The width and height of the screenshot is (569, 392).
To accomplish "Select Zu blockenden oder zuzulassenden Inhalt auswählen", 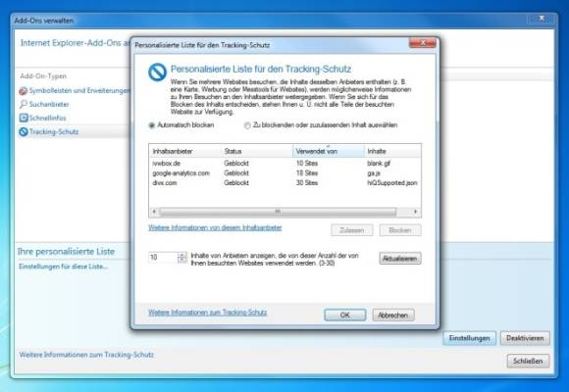I will (x=247, y=125).
